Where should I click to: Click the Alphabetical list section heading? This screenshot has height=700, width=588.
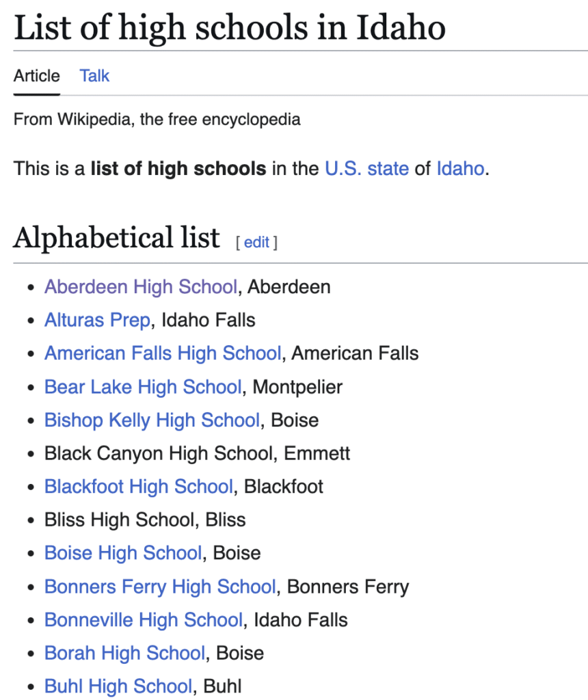117,239
